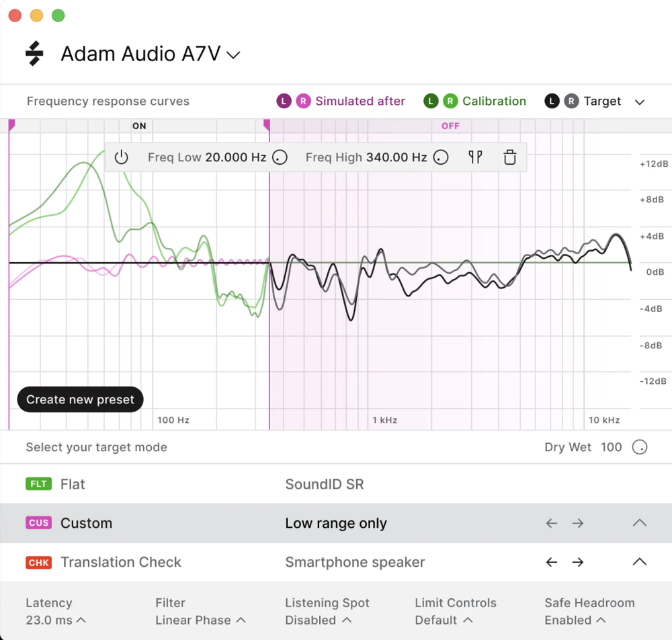This screenshot has height=640, width=672.
Task: Click the Low range only preset name
Action: 336,523
